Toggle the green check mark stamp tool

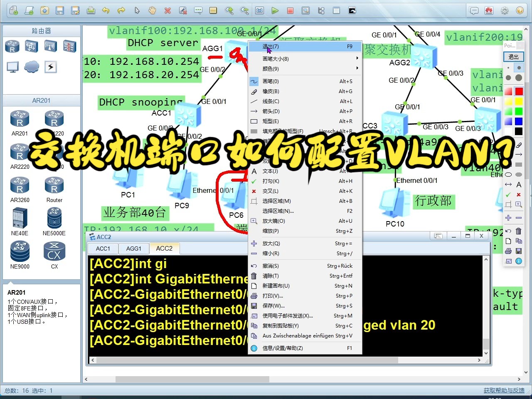click(508, 194)
